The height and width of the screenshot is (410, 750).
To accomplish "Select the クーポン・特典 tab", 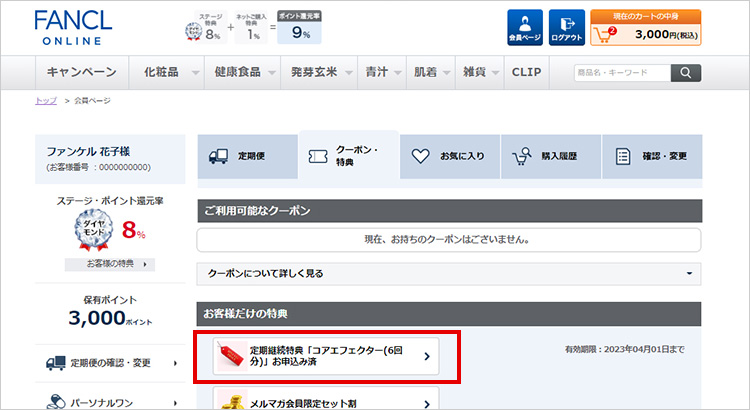I will (349, 155).
